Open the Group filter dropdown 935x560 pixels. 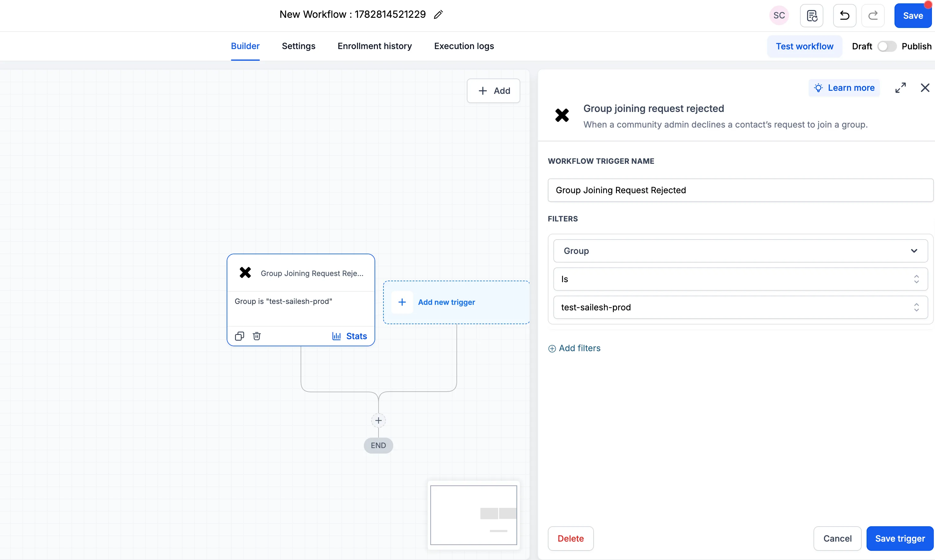(740, 251)
